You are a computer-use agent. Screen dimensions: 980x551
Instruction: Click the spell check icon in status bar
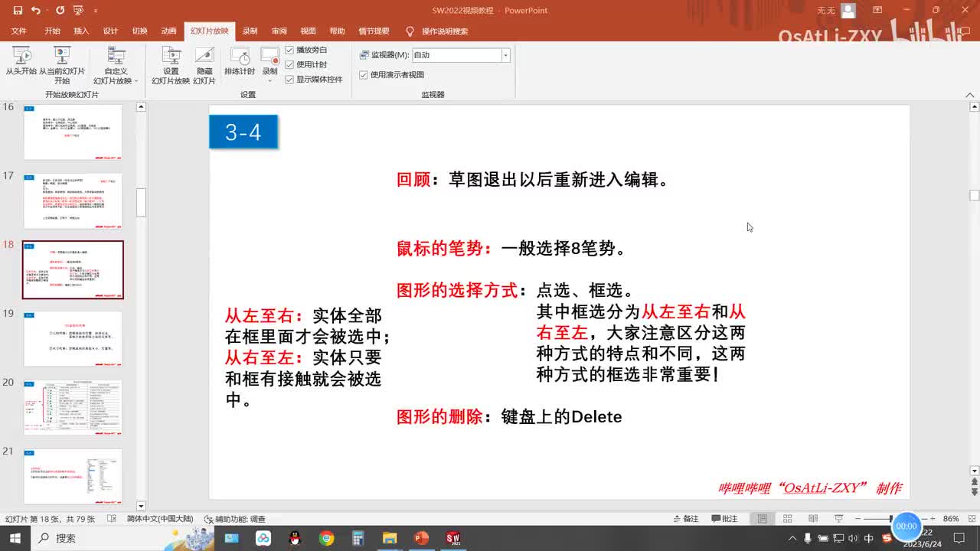[112, 519]
